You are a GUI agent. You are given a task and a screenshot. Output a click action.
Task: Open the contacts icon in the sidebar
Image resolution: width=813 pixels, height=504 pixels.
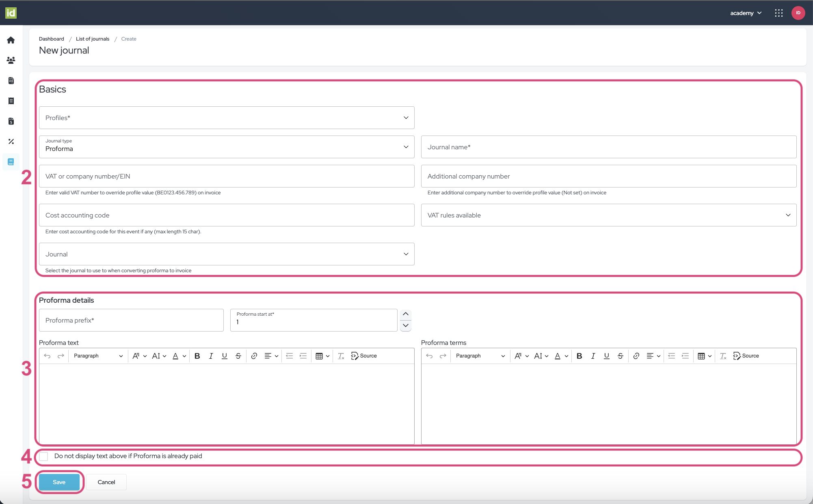coord(11,60)
